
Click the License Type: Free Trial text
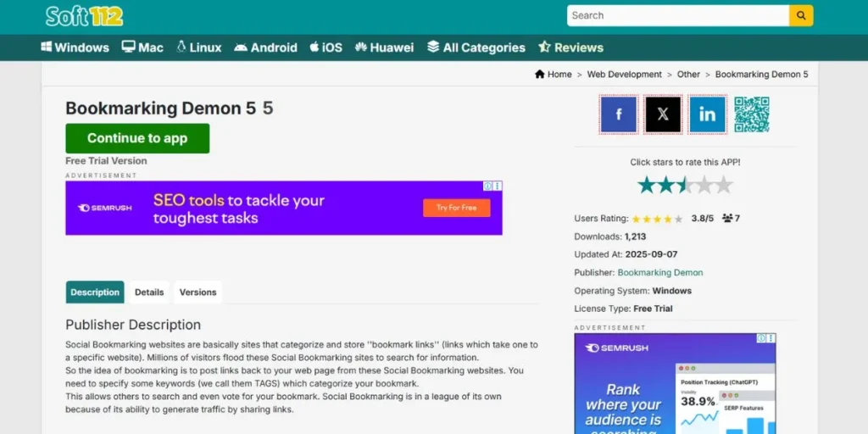623,309
